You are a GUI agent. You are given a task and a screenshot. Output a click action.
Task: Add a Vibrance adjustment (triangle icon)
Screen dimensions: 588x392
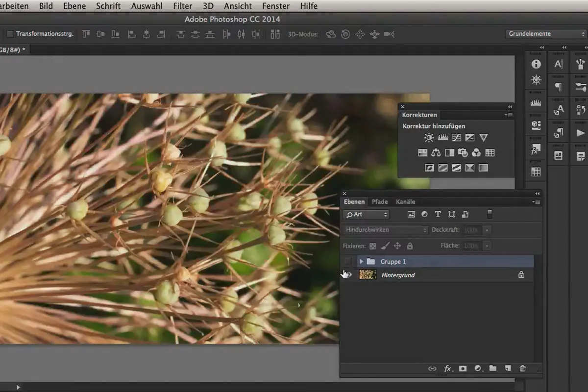[x=484, y=138]
